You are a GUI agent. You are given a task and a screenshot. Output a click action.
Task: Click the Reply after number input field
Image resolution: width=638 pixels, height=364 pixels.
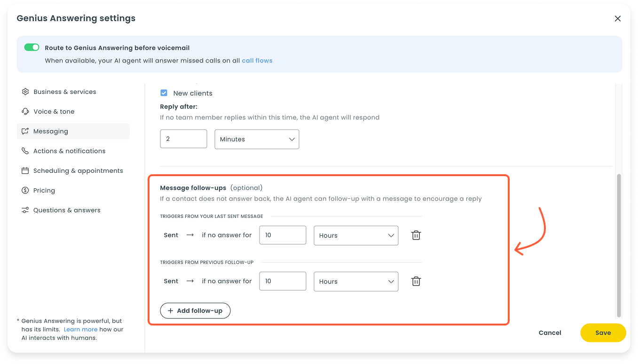point(183,139)
